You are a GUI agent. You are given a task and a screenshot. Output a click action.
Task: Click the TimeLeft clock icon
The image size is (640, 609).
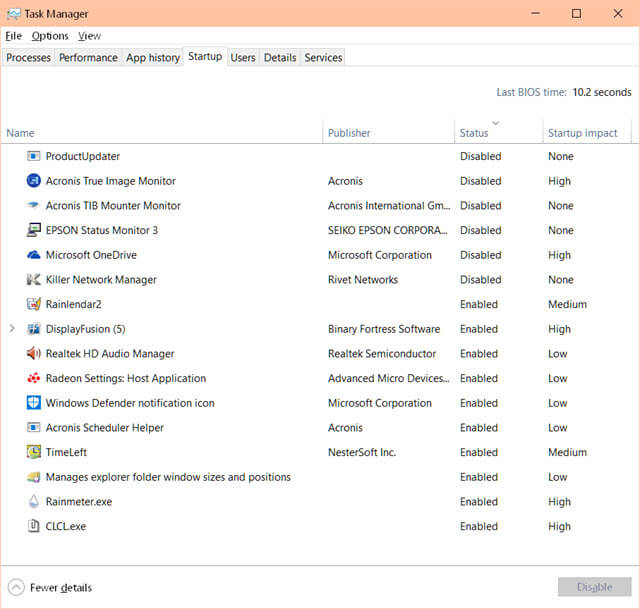click(33, 452)
